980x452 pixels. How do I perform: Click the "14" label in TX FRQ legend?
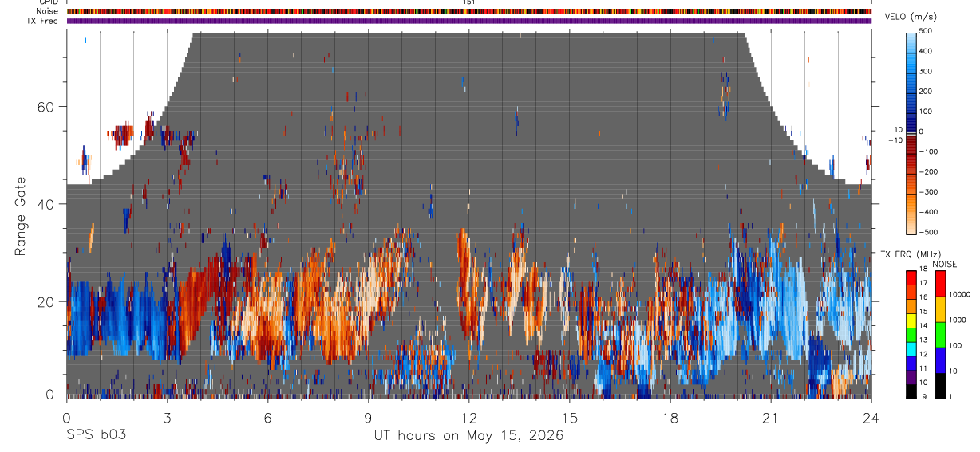click(x=924, y=325)
